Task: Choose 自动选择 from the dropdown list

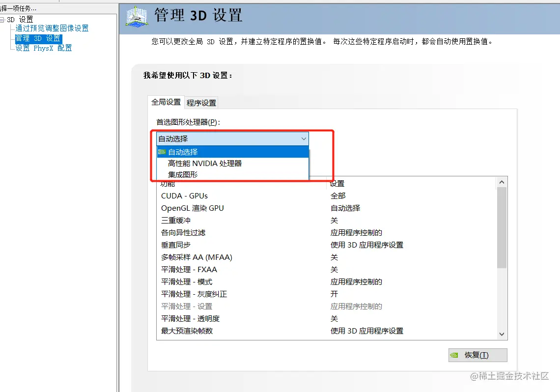Action: 233,152
